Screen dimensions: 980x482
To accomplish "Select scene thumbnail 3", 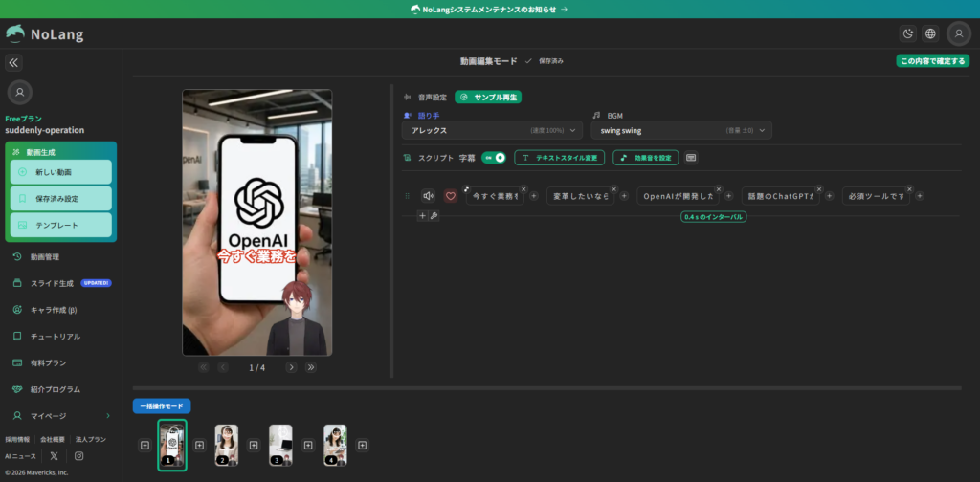I will click(x=280, y=445).
